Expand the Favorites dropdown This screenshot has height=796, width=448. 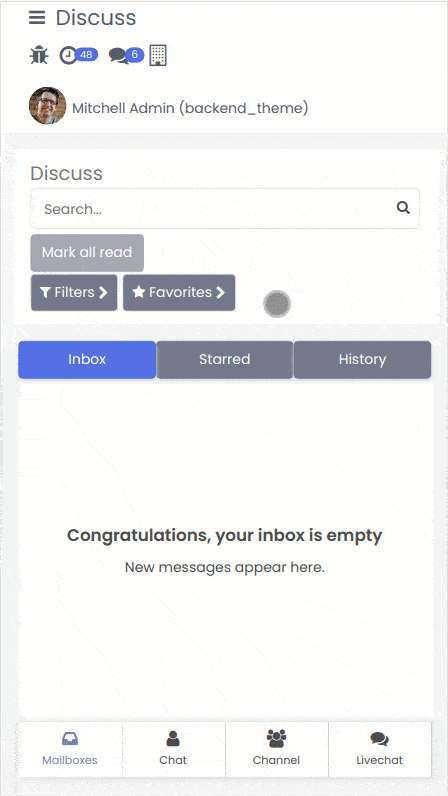click(x=179, y=292)
